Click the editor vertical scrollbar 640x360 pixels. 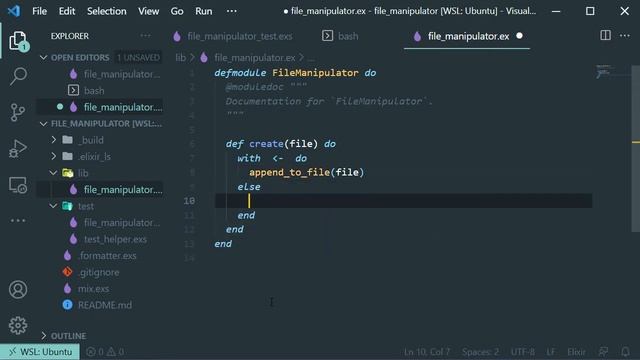[636, 149]
